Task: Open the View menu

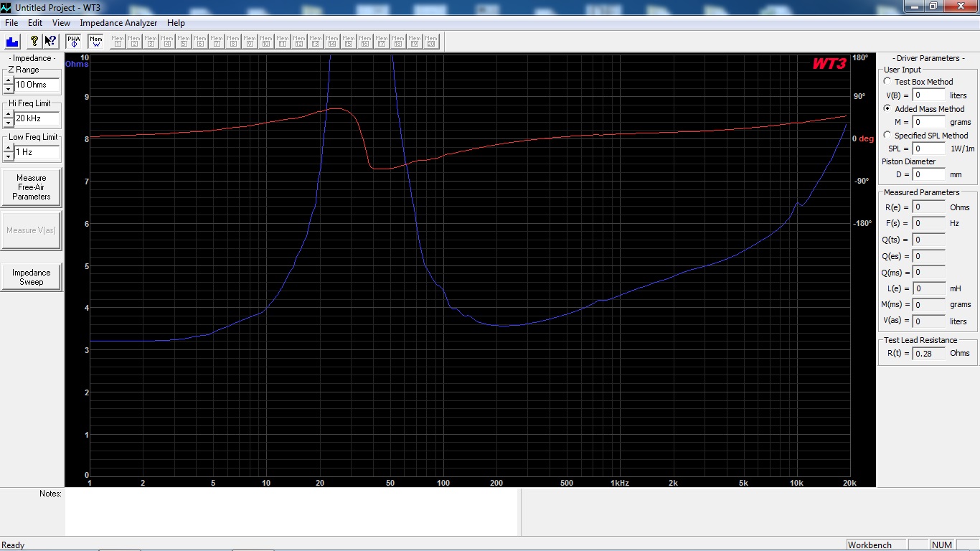Action: 61,23
